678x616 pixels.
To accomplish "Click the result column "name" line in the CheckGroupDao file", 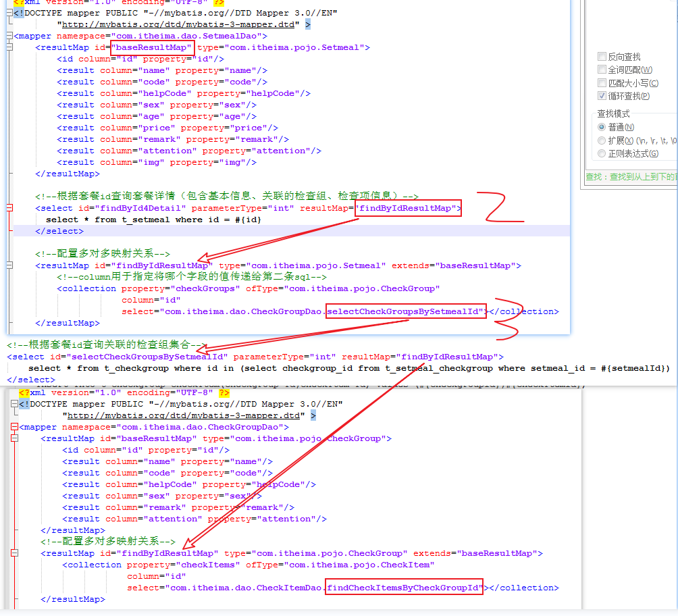I will (x=167, y=461).
